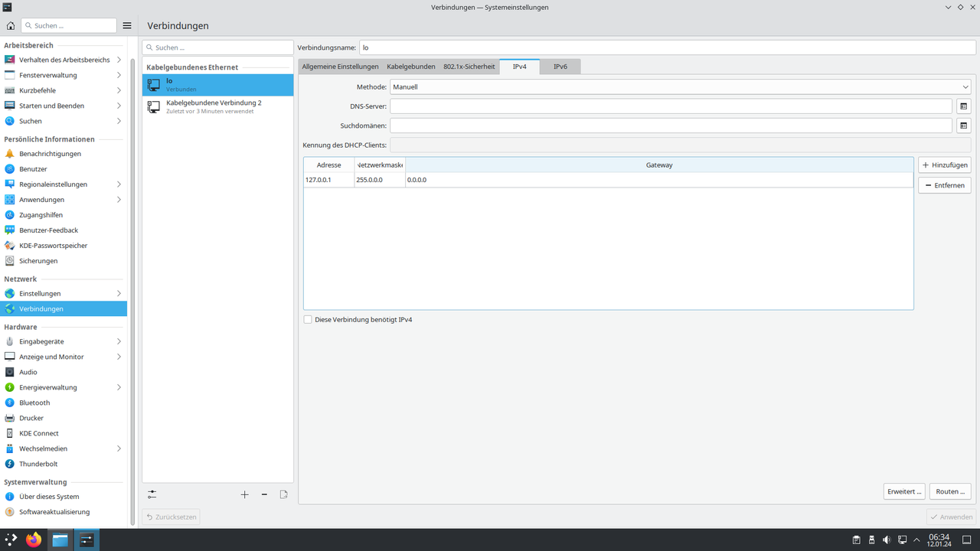The image size is (980, 551).
Task: Open the Dolphin file manager in taskbar
Action: point(60,540)
